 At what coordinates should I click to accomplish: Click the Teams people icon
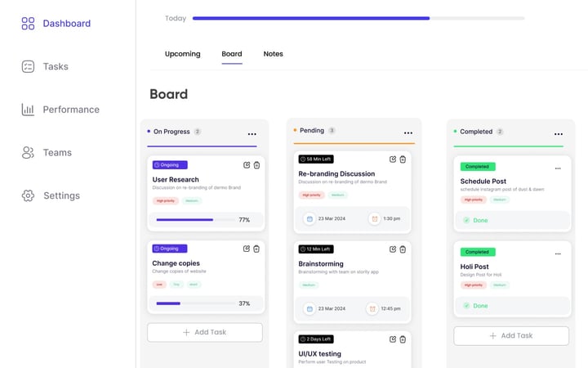[28, 152]
